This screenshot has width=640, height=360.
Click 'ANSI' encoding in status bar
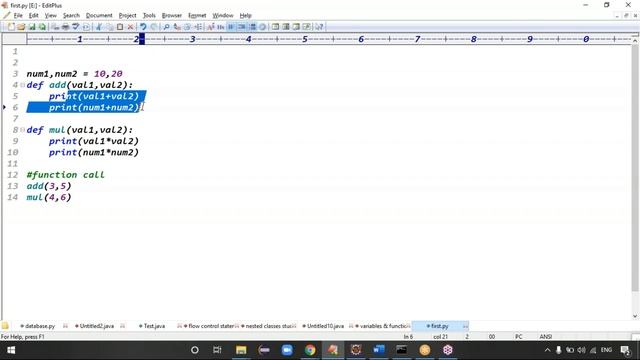pyautogui.click(x=546, y=337)
